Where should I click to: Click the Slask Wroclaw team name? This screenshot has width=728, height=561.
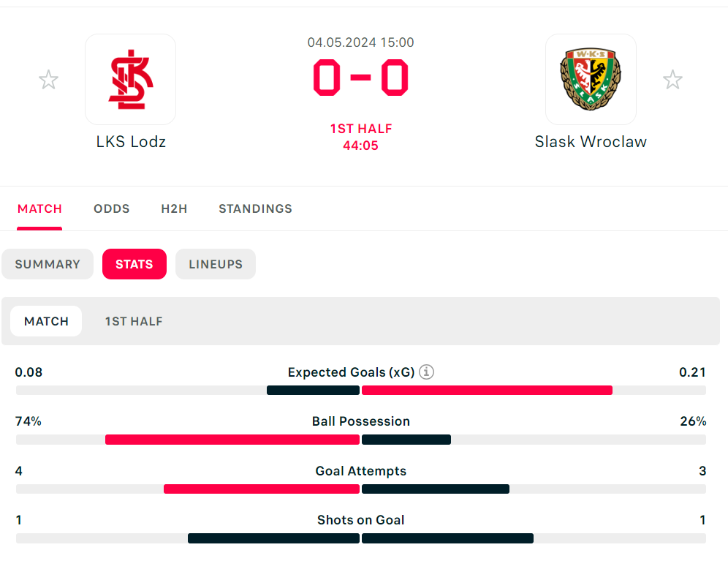click(x=591, y=141)
